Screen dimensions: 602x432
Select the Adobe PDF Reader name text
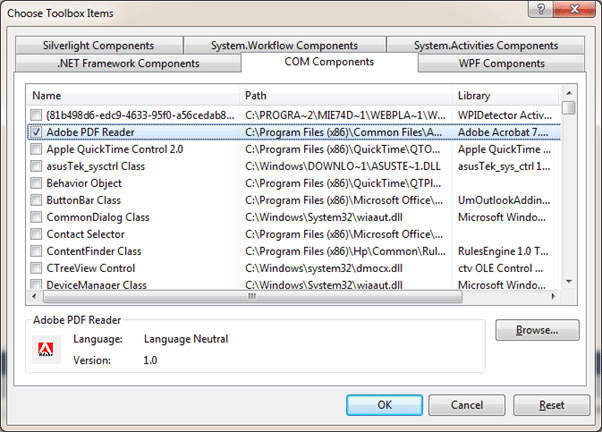coord(90,132)
